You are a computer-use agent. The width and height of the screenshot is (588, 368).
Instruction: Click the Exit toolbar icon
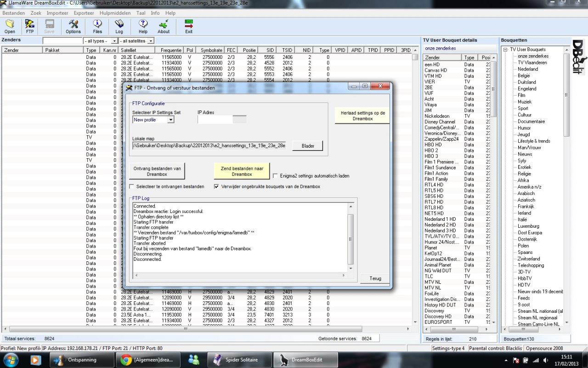pos(189,27)
